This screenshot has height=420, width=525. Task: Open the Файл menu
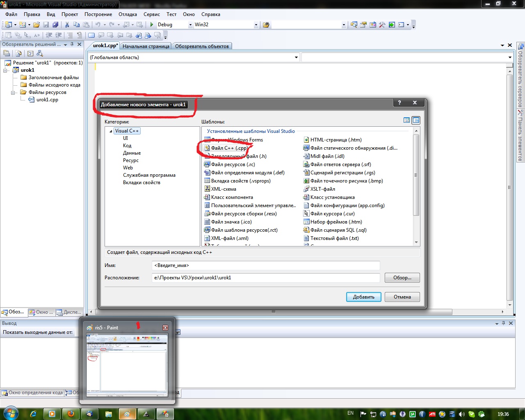coord(11,14)
